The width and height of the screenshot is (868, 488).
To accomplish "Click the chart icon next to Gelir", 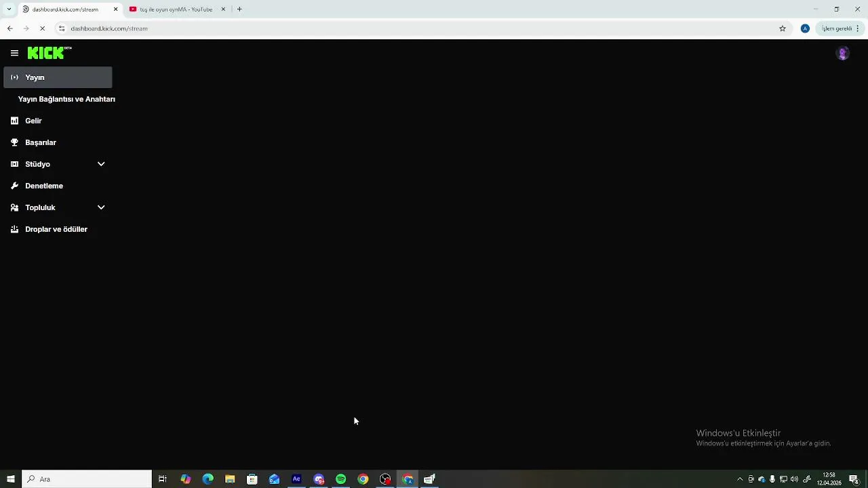I will (14, 121).
